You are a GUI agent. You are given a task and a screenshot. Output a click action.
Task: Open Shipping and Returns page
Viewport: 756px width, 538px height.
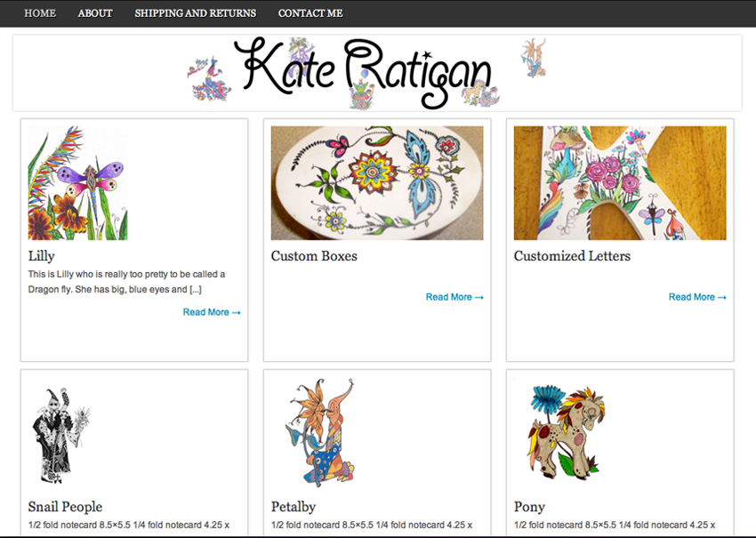coord(196,13)
